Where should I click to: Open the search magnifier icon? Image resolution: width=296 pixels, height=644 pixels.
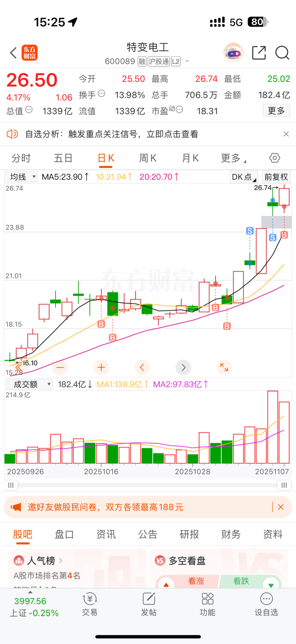tap(282, 53)
